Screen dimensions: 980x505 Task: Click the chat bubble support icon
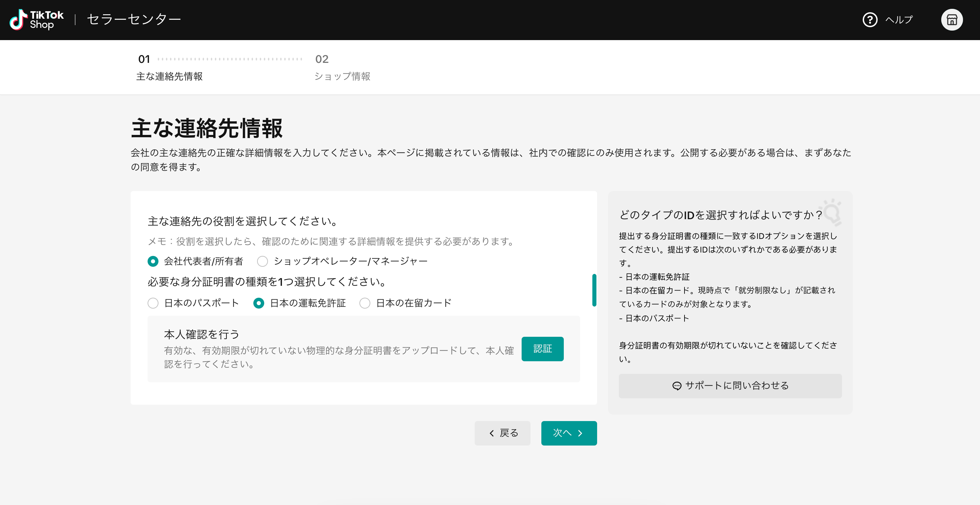[x=677, y=386]
